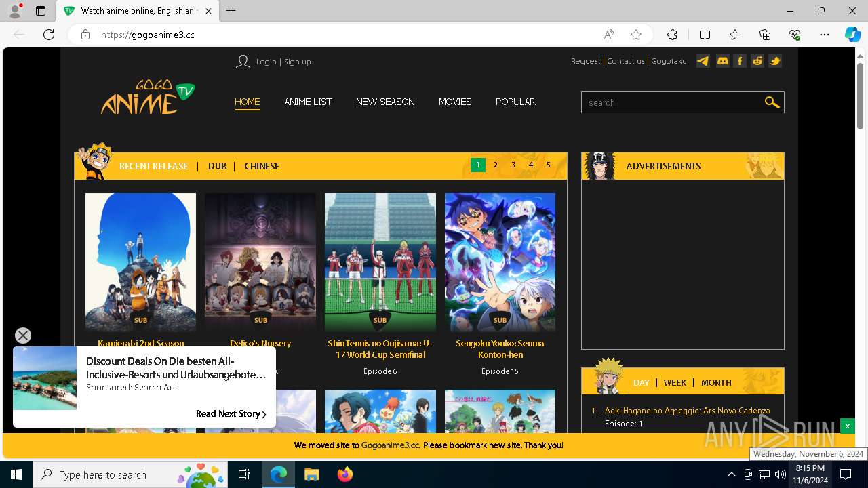This screenshot has height=488, width=868.
Task: Toggle split screen in Edge
Action: [705, 35]
